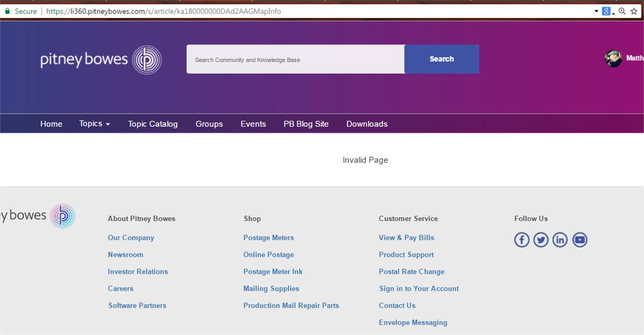Open the Groups nav item
Screen dimensions: 644x335
209,124
